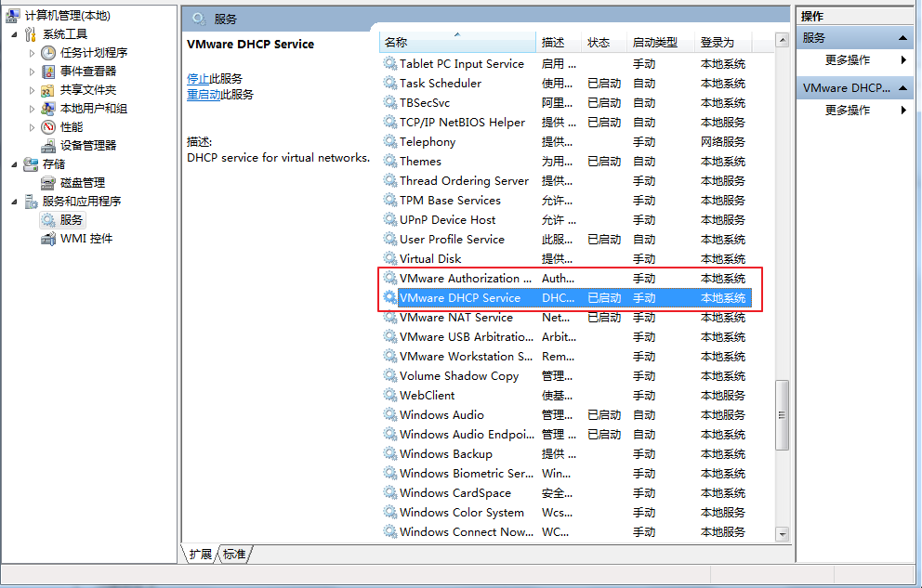The height and width of the screenshot is (588, 922).
Task: Click the Performance (性能) icon
Action: 48,127
